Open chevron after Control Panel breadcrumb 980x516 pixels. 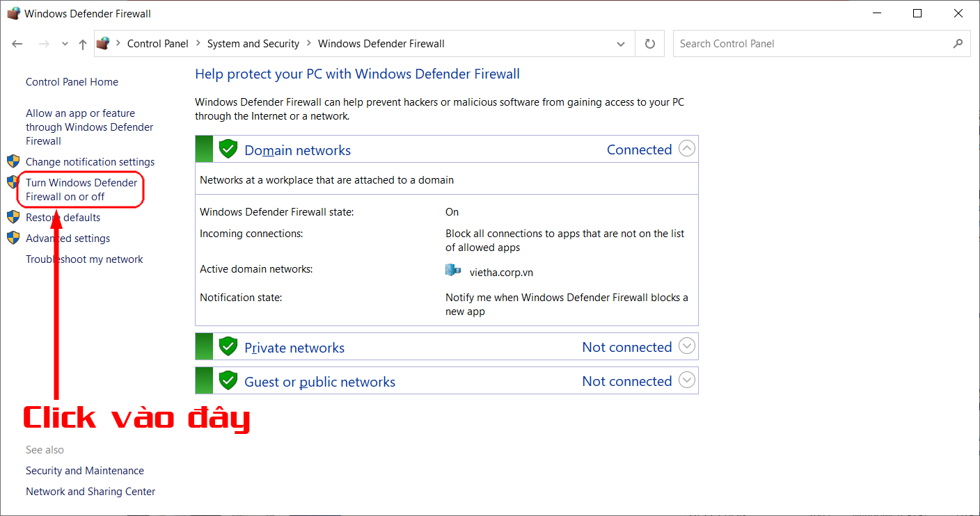tap(198, 43)
